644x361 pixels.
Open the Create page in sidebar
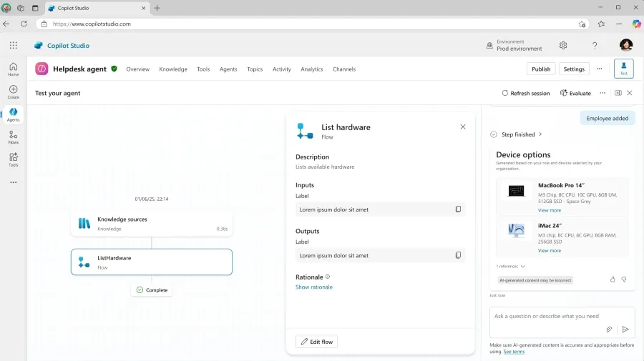point(13,92)
